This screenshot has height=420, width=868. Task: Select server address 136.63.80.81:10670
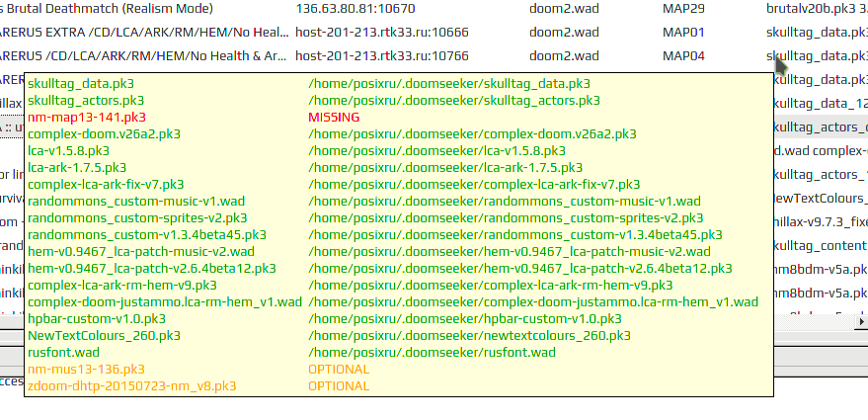click(355, 9)
